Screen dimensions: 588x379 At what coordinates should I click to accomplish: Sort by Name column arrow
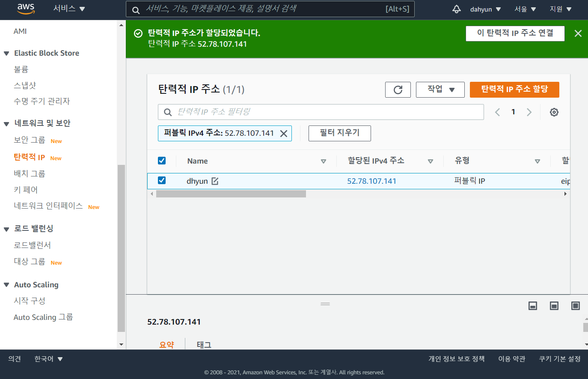coord(324,161)
